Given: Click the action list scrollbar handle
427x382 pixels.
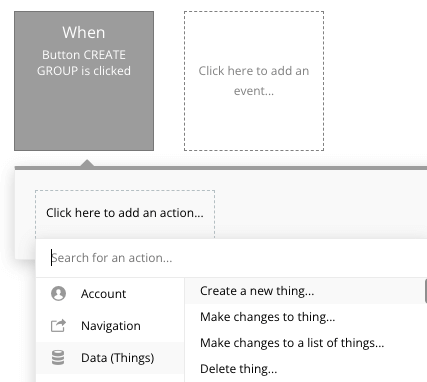Looking at the screenshot, I should click(426, 291).
